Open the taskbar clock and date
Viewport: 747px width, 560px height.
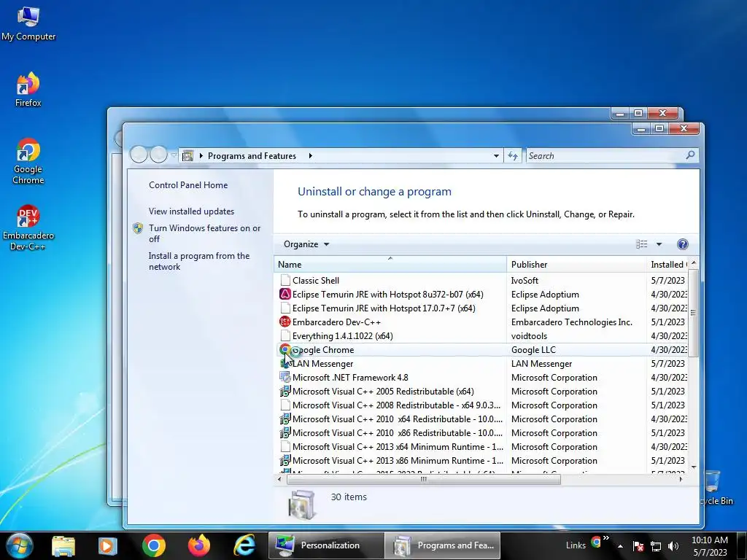coord(709,546)
